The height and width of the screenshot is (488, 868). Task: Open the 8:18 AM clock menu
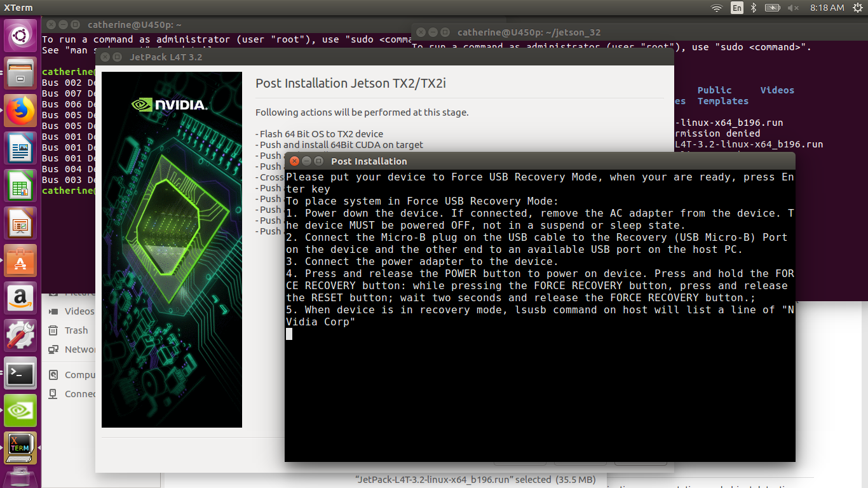point(827,8)
